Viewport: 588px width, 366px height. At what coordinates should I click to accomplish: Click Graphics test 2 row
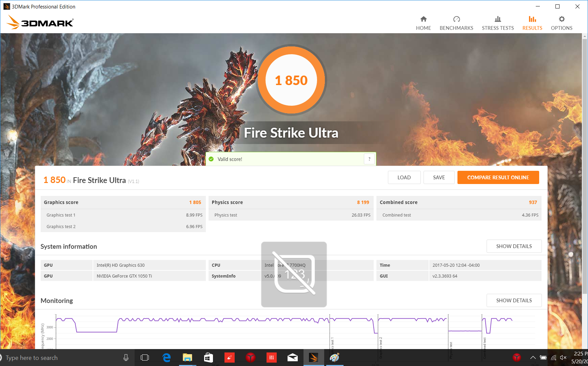123,226
